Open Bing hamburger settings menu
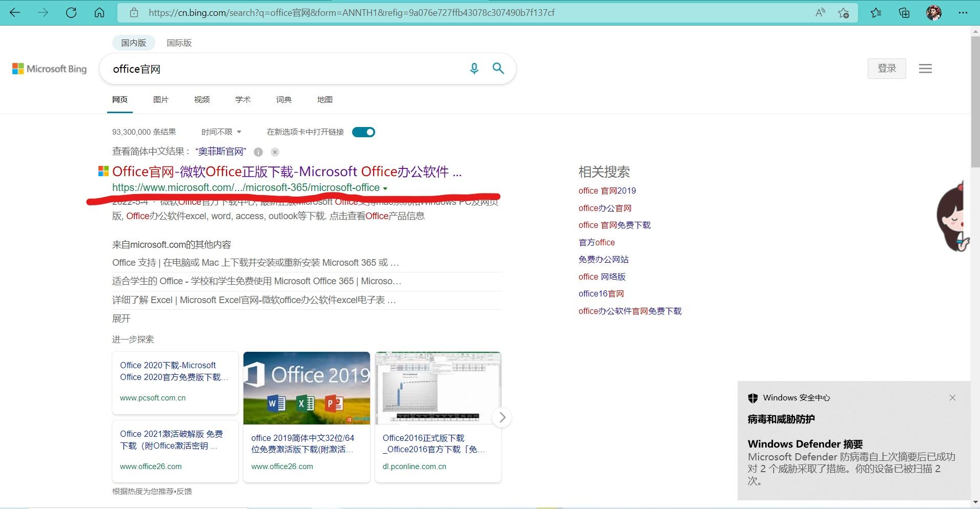Screen dimensions: 980x509 coord(925,69)
